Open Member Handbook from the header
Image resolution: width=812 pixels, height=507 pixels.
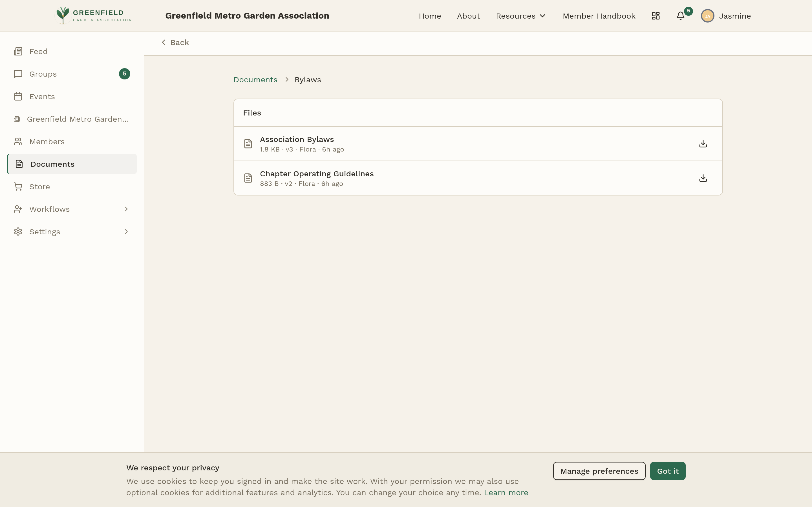(599, 16)
